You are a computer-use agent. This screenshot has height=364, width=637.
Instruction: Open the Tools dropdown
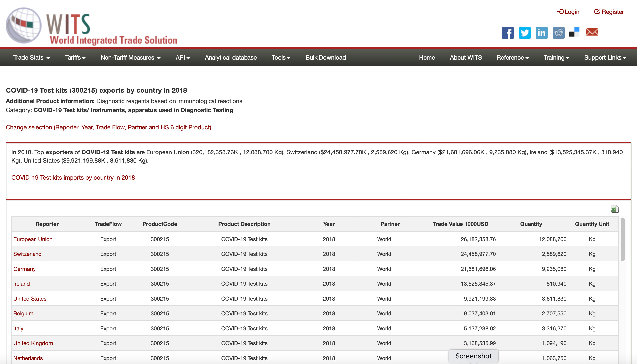281,58
